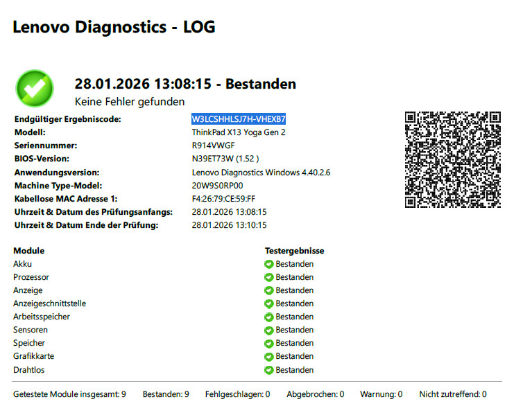This screenshot has width=532, height=406.
Task: Select the Anzeige module name
Action: 28,291
